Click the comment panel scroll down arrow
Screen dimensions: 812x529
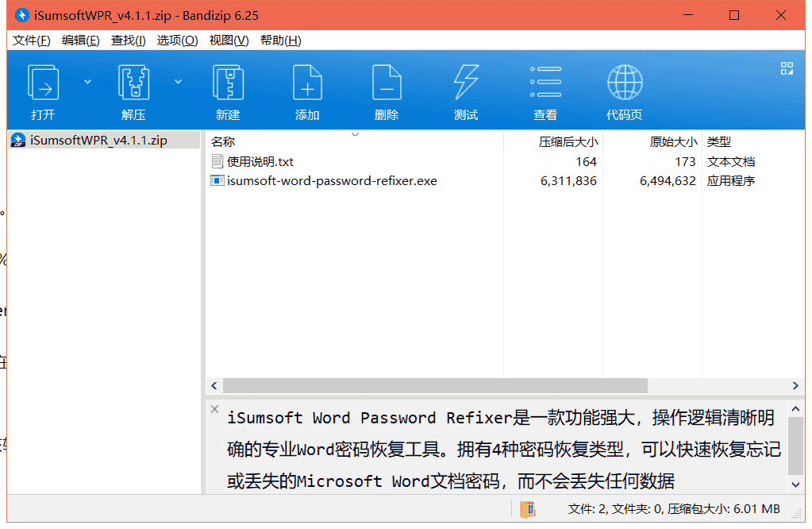pos(795,485)
